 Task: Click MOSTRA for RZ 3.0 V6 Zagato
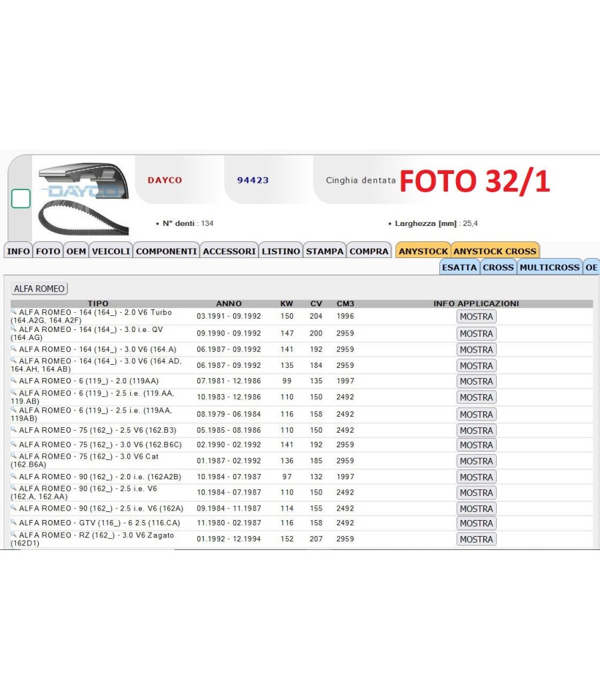[x=477, y=539]
